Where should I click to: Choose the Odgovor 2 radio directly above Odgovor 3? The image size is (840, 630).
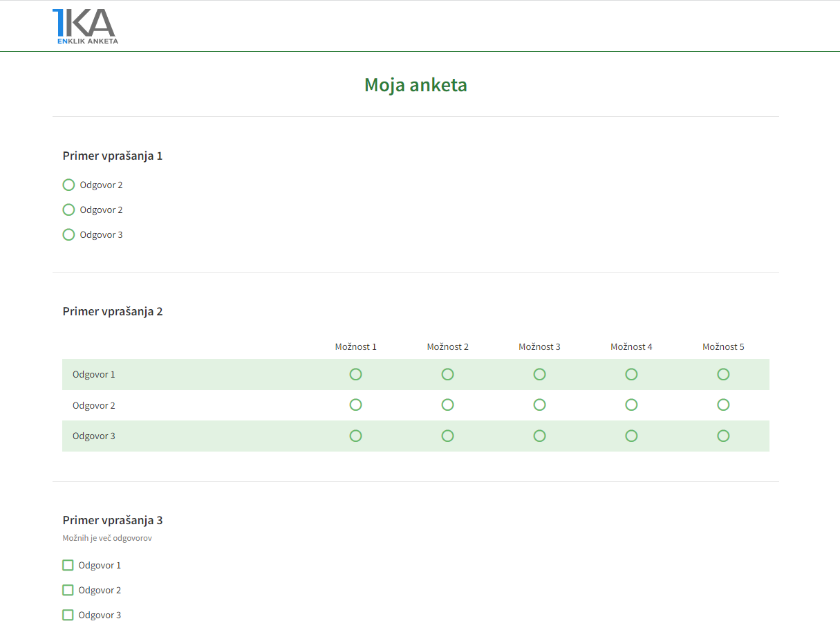68,210
